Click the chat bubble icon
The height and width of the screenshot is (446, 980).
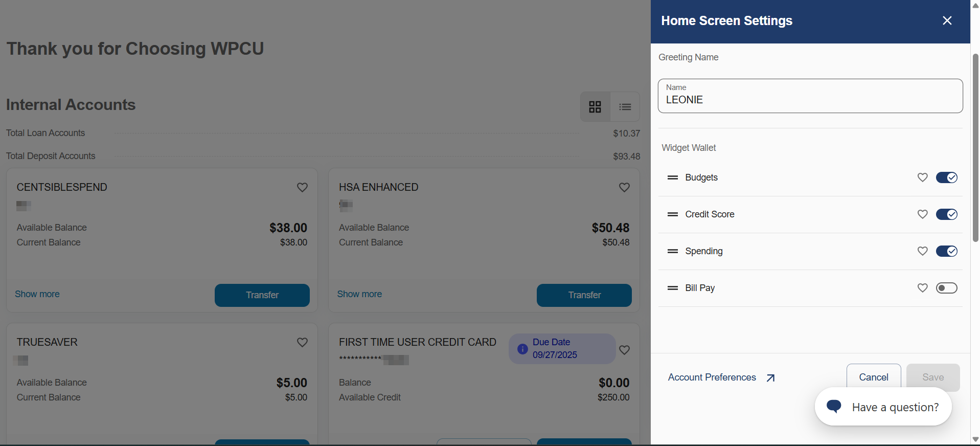click(834, 407)
